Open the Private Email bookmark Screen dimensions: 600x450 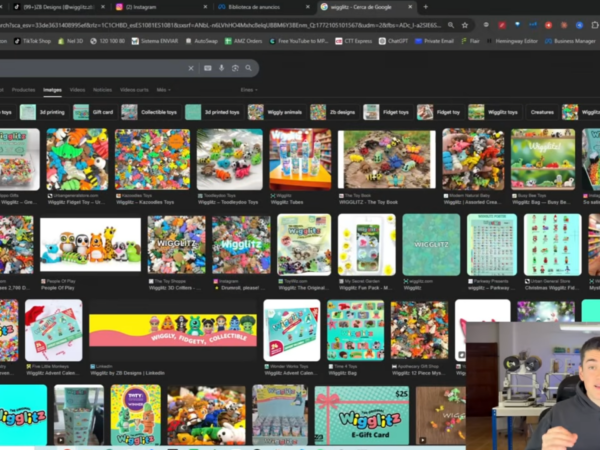point(434,41)
